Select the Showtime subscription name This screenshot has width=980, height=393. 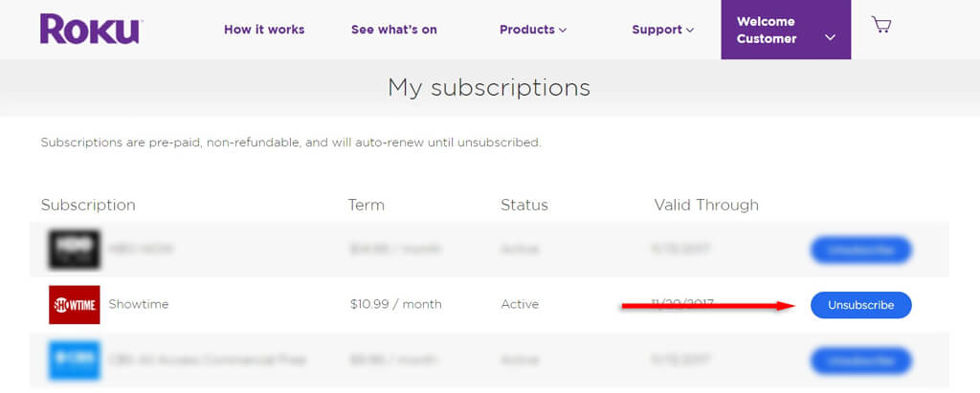138,304
